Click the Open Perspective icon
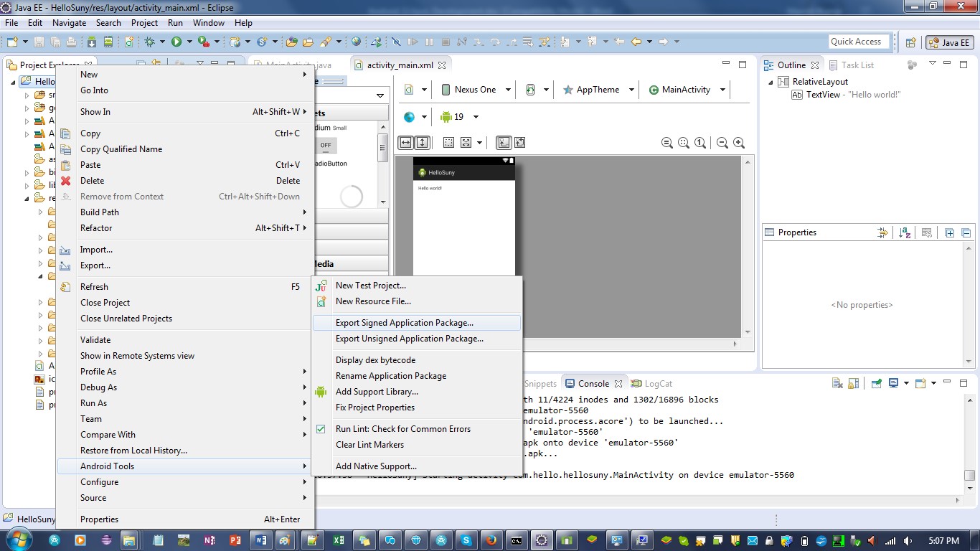The height and width of the screenshot is (551, 980). pos(910,42)
